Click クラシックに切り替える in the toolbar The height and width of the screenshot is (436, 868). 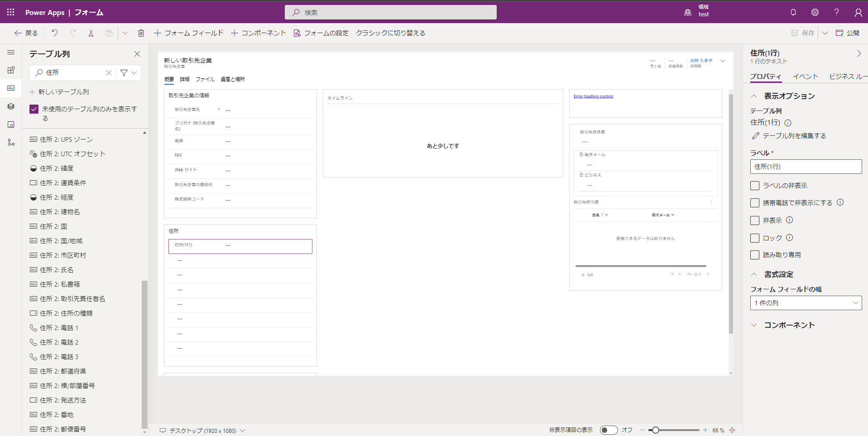coord(390,33)
